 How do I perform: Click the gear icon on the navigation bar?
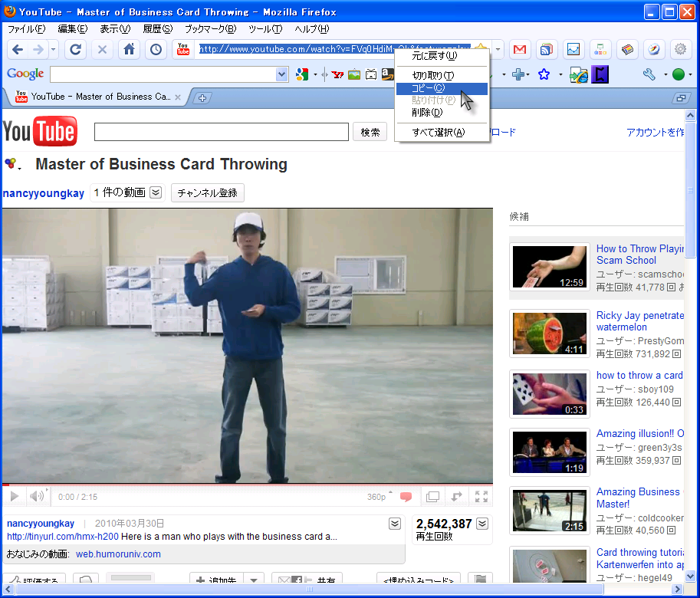[680, 50]
